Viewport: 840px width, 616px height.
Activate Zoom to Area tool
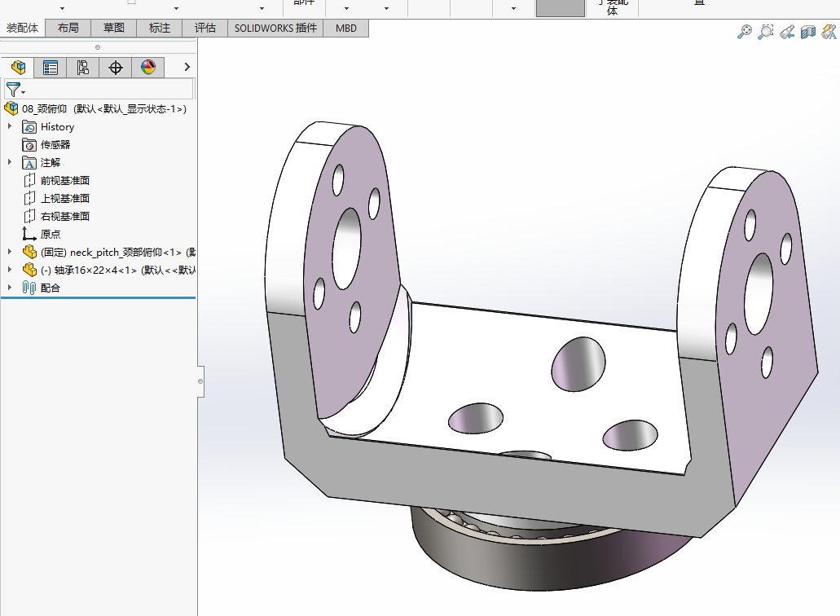(x=766, y=32)
